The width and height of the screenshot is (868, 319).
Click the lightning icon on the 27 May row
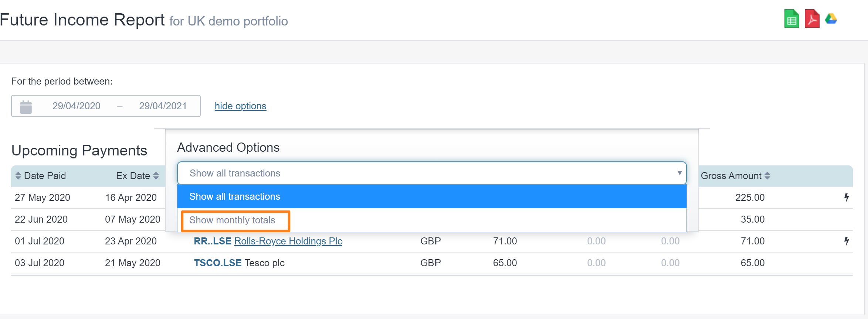846,198
